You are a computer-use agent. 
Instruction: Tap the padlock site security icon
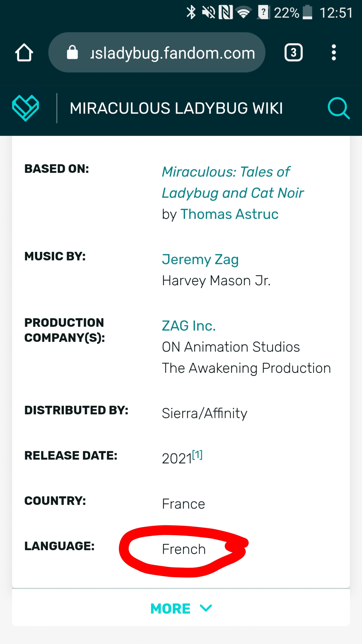pos(72,52)
